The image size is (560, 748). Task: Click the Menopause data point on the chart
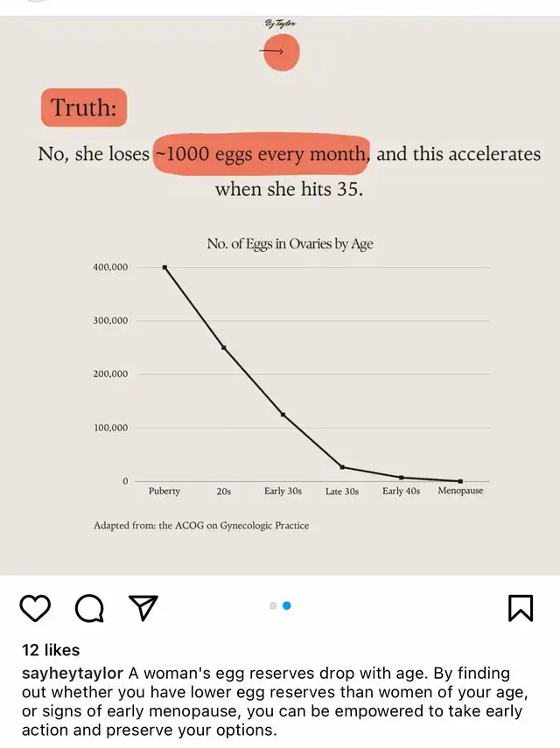tap(460, 481)
